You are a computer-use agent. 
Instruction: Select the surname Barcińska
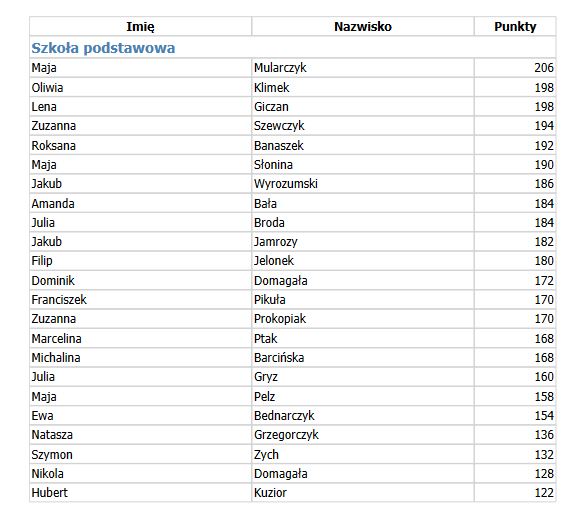[x=279, y=357]
